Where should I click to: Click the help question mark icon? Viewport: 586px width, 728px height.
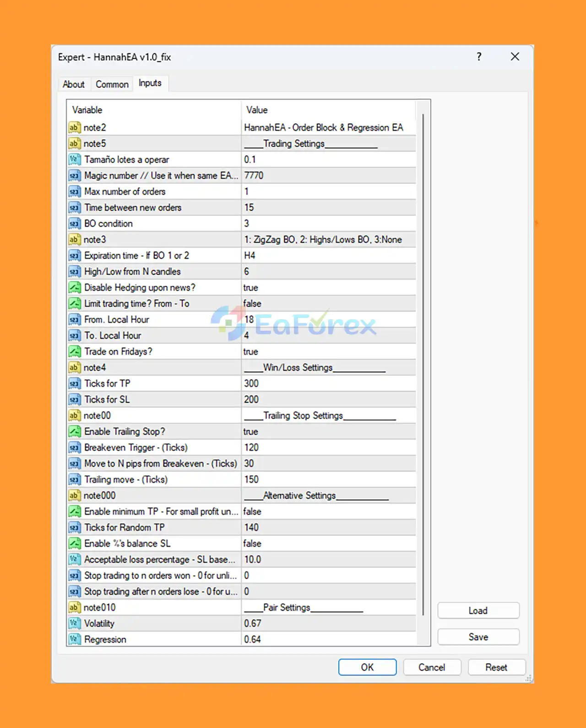479,57
